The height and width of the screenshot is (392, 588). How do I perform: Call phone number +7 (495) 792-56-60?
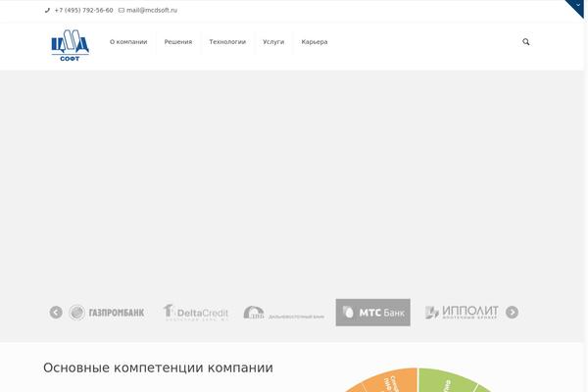click(83, 11)
